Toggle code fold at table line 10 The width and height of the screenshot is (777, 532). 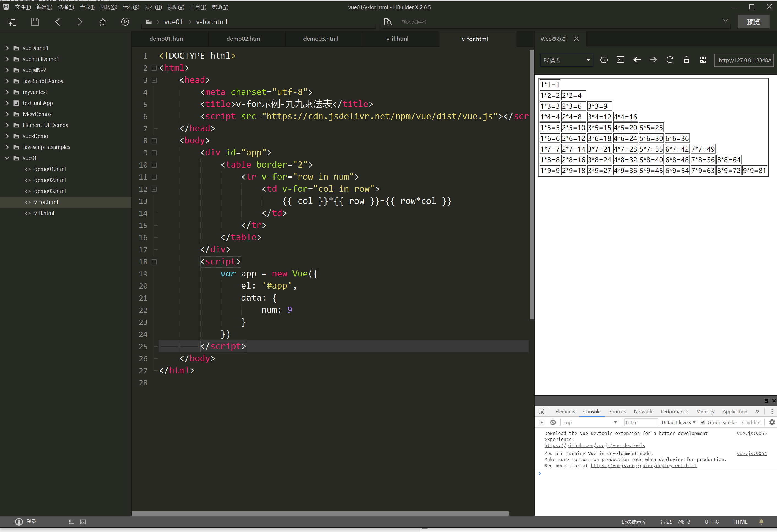[x=154, y=165]
